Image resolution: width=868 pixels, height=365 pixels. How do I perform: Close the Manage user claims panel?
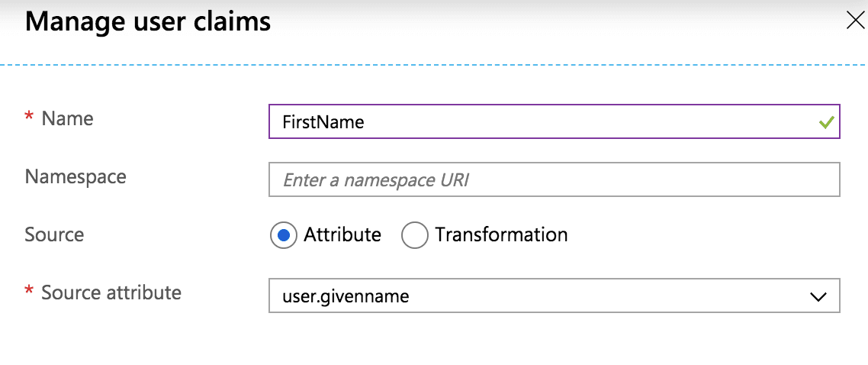pyautogui.click(x=855, y=21)
